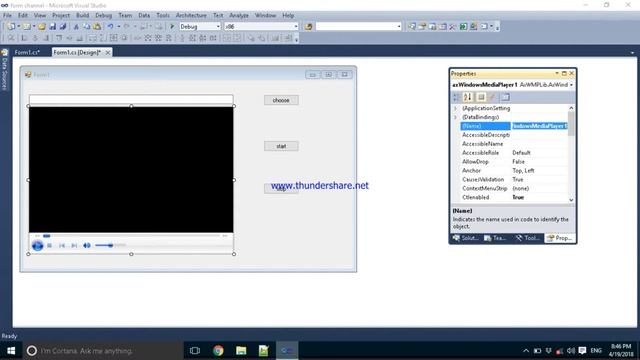Image resolution: width=640 pixels, height=360 pixels.
Task: Open the Architecture menu
Action: (191, 15)
